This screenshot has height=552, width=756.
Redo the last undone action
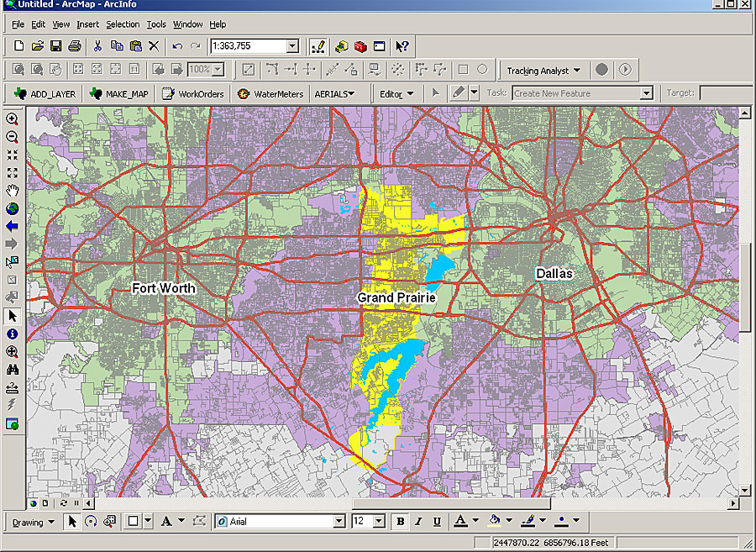195,46
